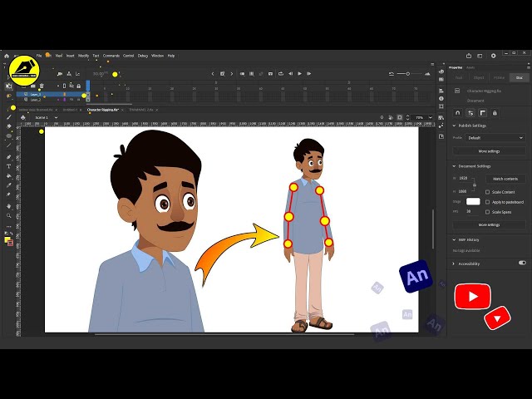532x399 pixels.
Task: Go to next keyframe arrow
Action: coord(232,74)
